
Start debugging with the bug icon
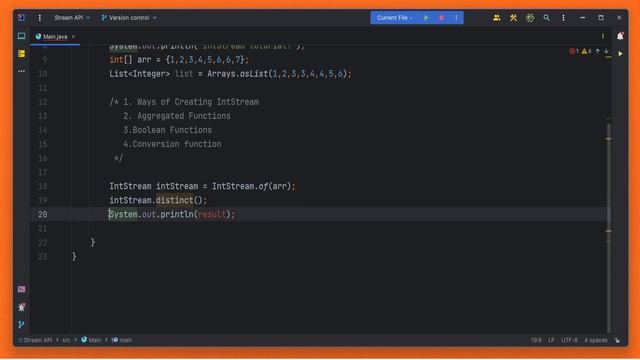[441, 18]
